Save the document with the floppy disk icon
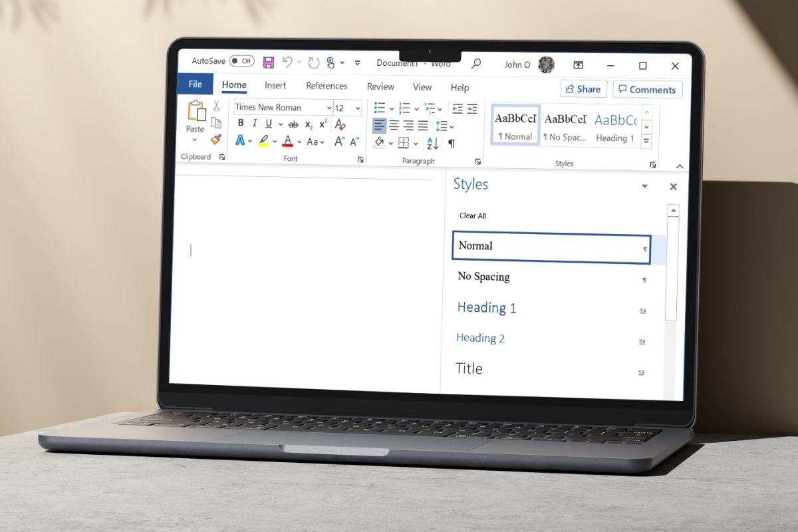The image size is (798, 532). pyautogui.click(x=269, y=63)
